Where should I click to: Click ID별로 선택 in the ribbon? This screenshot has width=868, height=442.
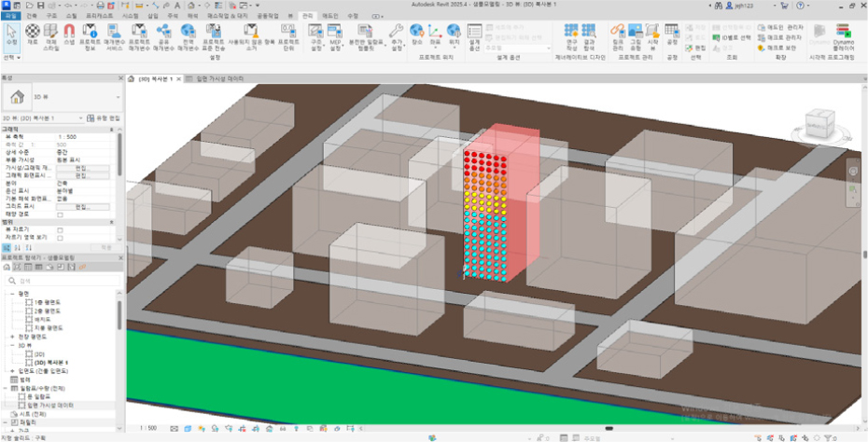(732, 37)
